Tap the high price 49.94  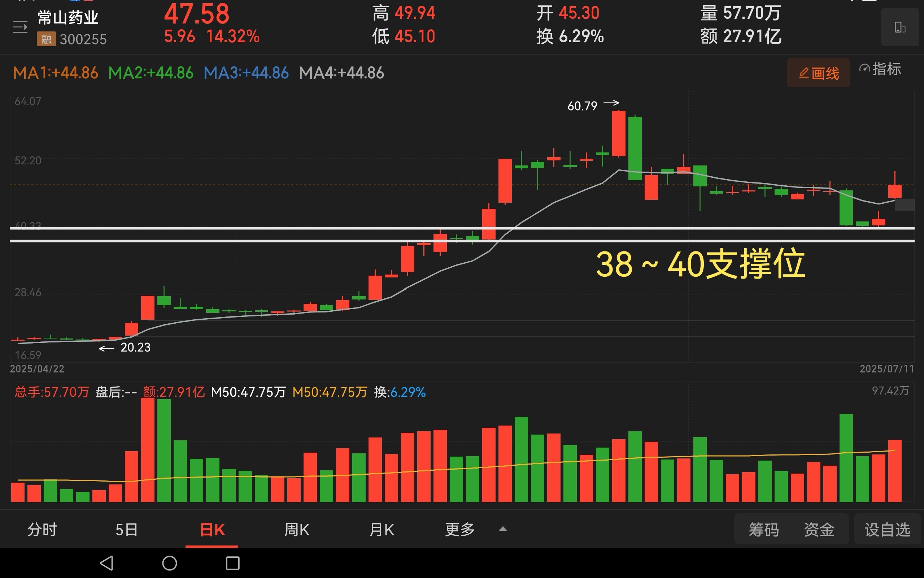[415, 13]
